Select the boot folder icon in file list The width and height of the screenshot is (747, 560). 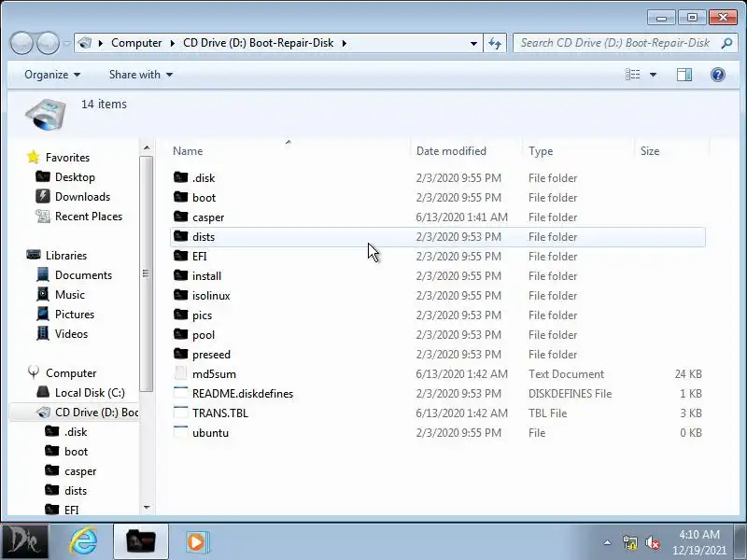(x=180, y=197)
